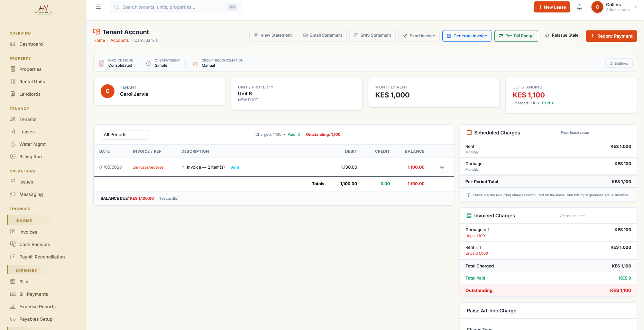The width and height of the screenshot is (644, 330).
Task: Click the Sent status label
Action: click(235, 167)
